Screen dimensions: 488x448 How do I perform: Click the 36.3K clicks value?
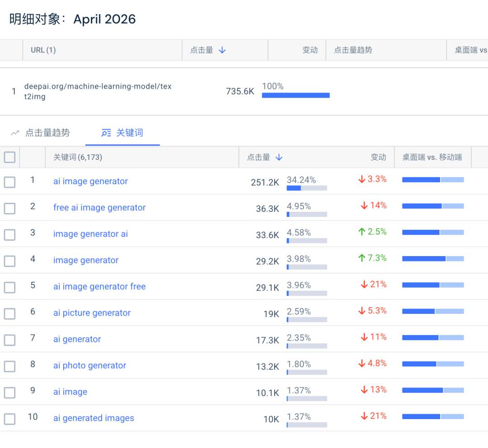(x=267, y=209)
